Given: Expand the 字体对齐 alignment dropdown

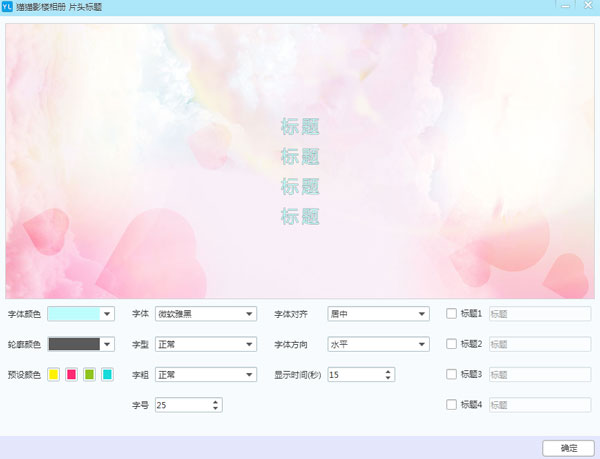Looking at the screenshot, I should 378,313.
